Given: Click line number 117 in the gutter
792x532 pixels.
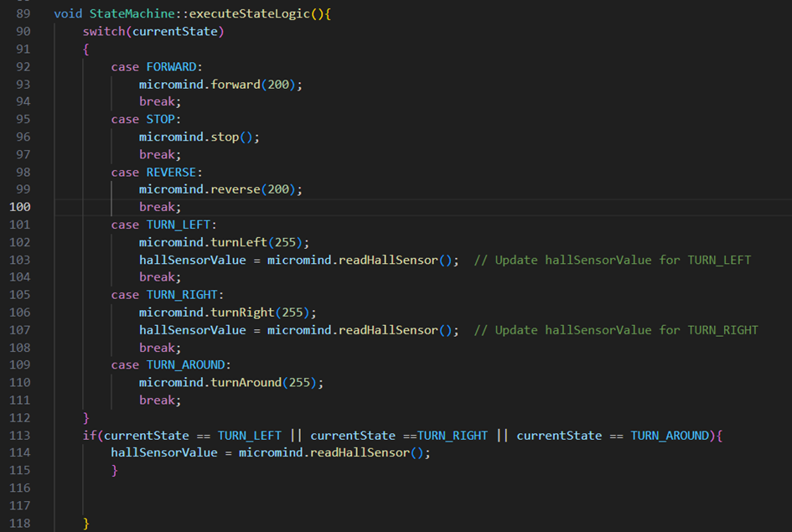Looking at the screenshot, I should [20, 506].
